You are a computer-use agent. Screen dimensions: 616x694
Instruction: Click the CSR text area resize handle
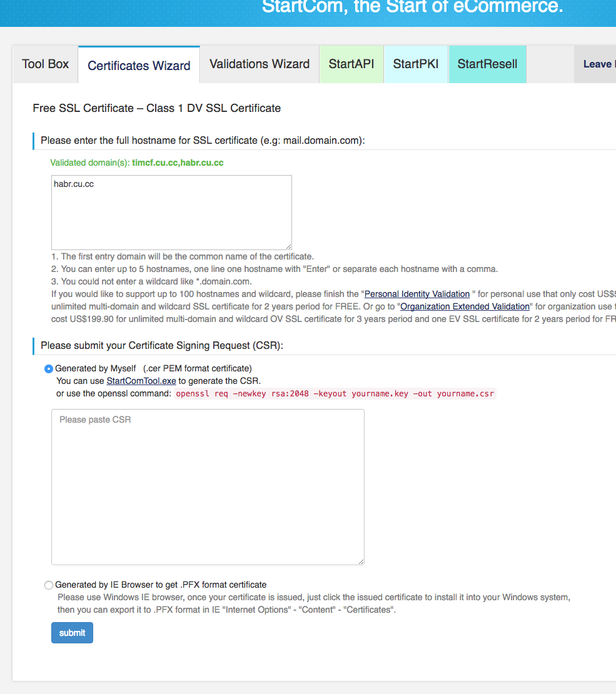pos(361,561)
